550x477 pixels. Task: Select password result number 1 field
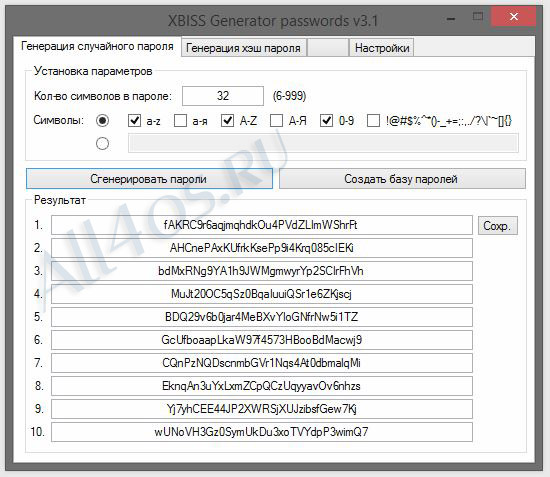(x=262, y=225)
